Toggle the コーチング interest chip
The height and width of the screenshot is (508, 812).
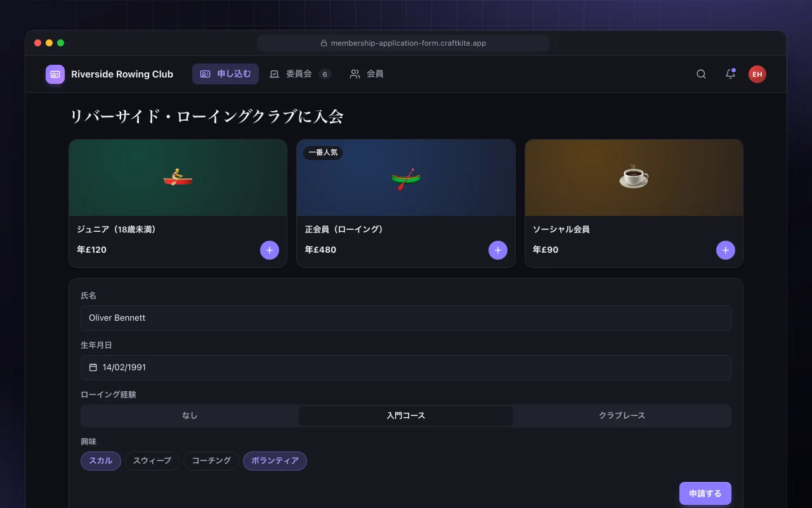tap(211, 461)
